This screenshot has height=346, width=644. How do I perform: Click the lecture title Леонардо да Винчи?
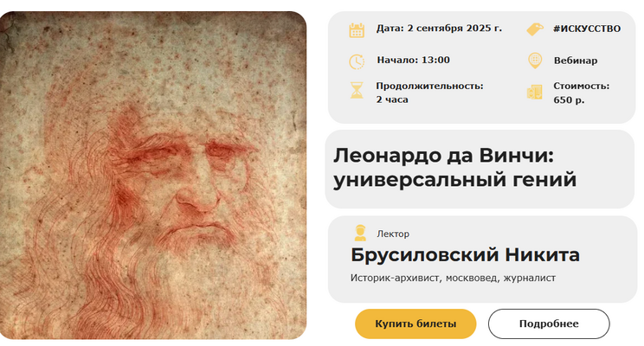[x=443, y=156]
